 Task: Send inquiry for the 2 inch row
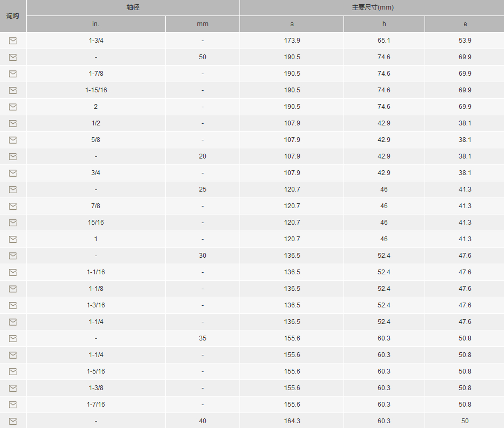(13, 107)
